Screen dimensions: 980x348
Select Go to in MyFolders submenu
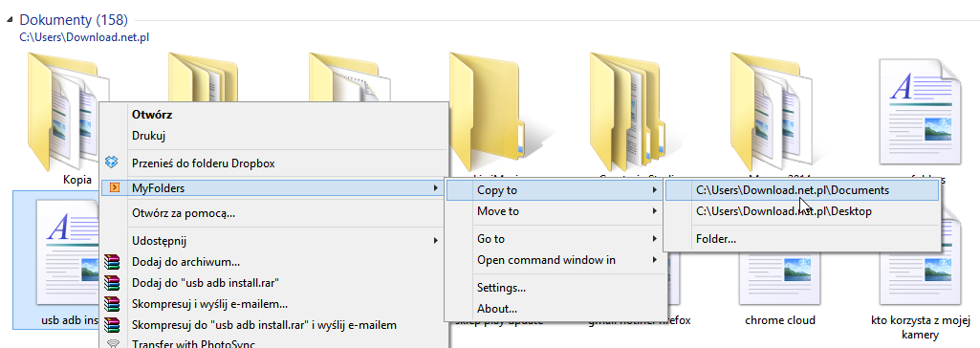tap(555, 239)
